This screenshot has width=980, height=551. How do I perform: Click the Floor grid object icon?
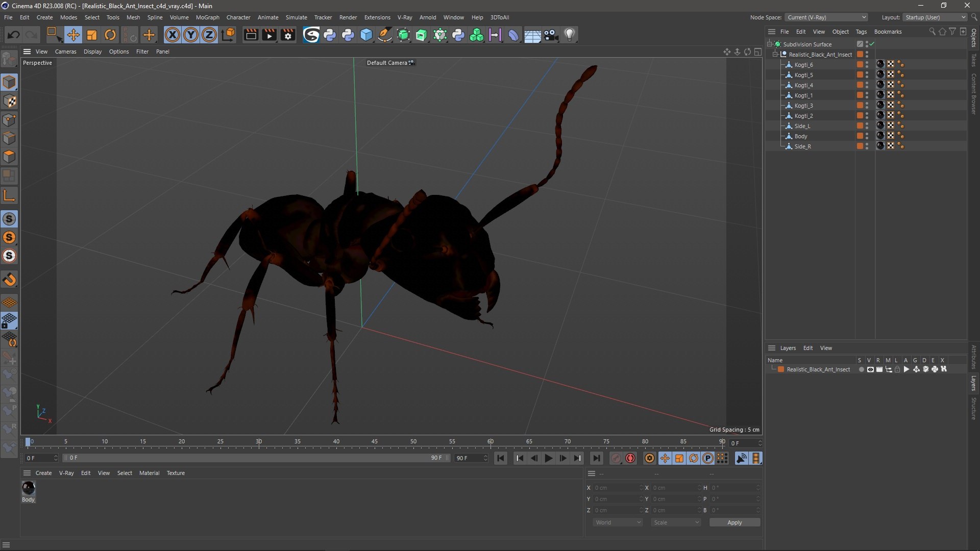pyautogui.click(x=532, y=35)
